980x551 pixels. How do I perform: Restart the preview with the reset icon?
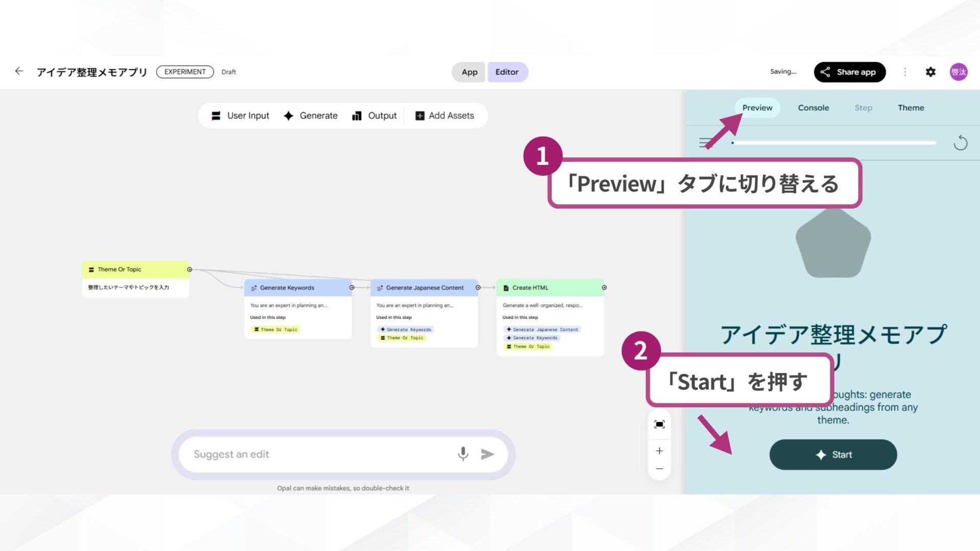pyautogui.click(x=961, y=143)
